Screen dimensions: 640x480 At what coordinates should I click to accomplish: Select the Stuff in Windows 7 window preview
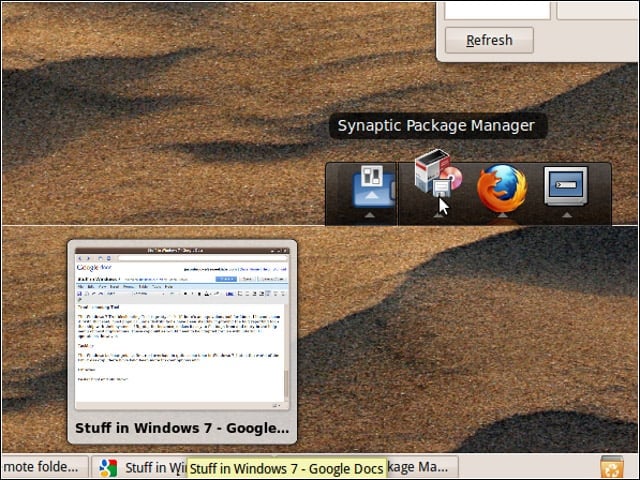point(182,342)
